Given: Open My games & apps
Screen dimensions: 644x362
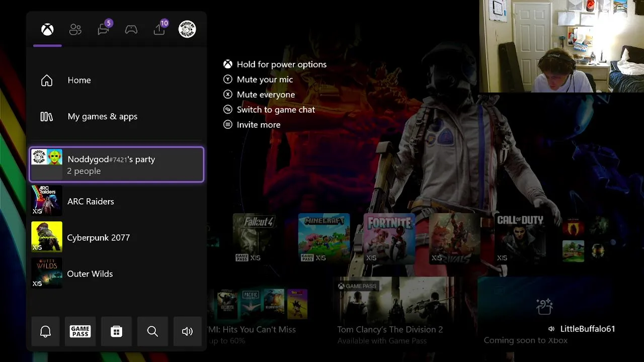Looking at the screenshot, I should [x=117, y=117].
